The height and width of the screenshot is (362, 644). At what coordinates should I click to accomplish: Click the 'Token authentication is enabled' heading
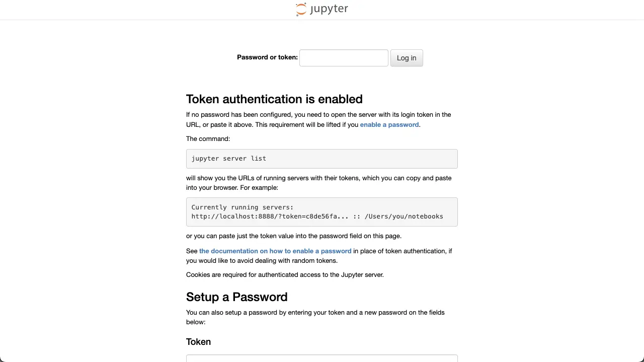pyautogui.click(x=274, y=99)
